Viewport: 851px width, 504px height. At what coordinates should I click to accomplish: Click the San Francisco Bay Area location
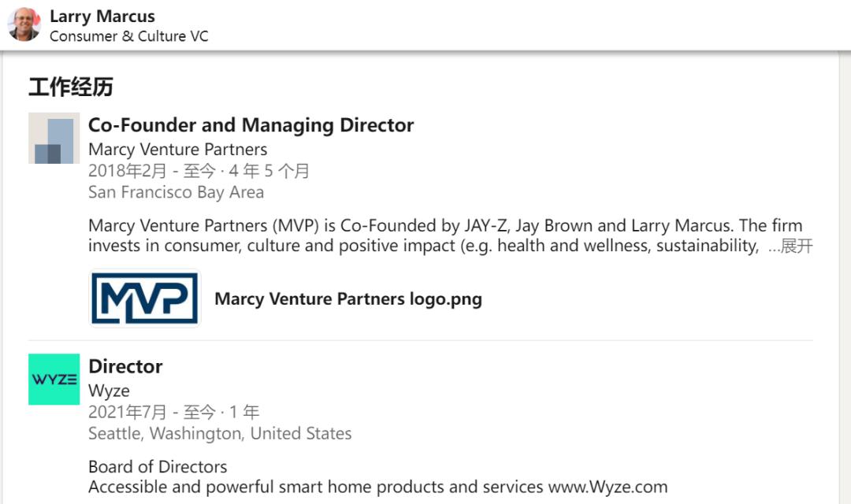point(176,192)
